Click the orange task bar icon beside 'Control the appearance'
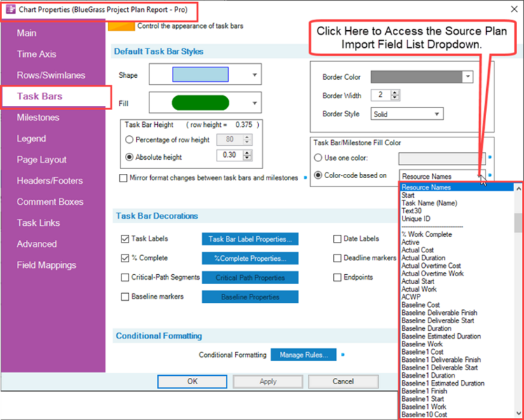 coord(121,27)
